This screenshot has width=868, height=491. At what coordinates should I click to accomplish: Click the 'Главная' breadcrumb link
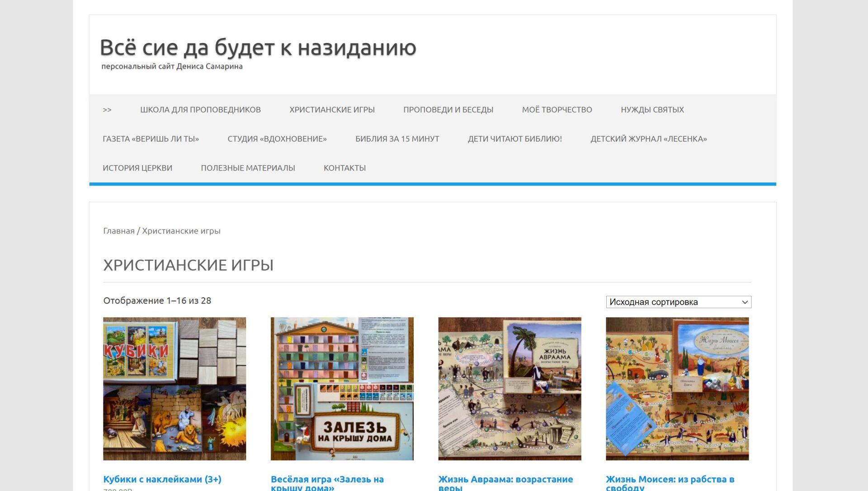click(119, 231)
